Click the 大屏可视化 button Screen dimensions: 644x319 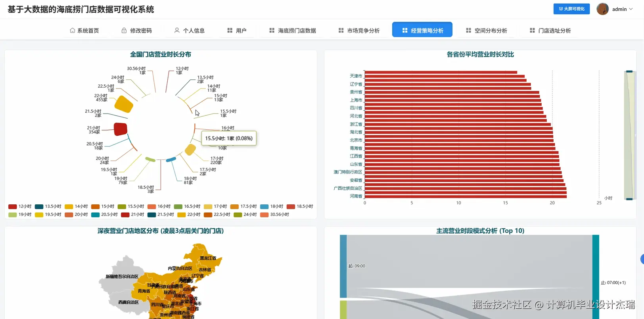click(571, 9)
